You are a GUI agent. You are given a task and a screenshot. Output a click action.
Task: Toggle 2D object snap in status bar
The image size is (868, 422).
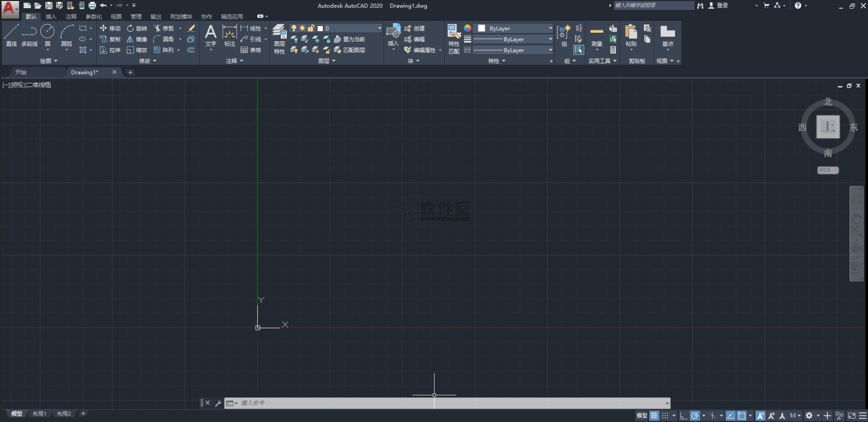(742, 416)
